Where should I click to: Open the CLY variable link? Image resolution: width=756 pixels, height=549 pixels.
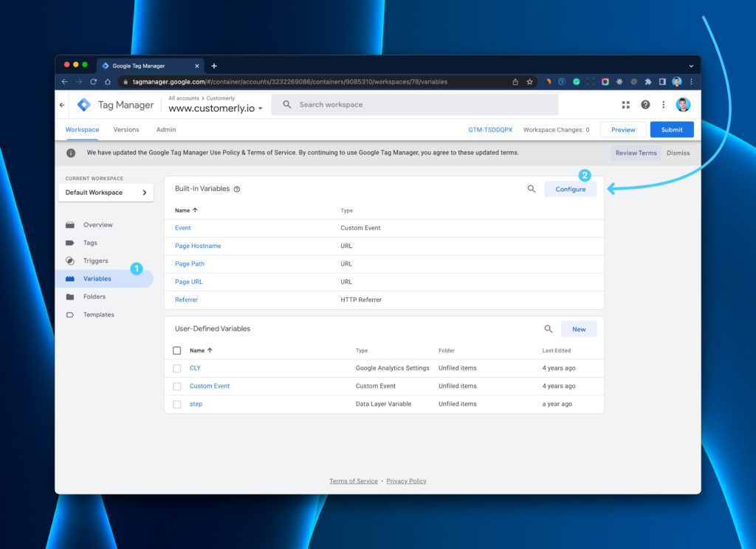[x=195, y=368]
